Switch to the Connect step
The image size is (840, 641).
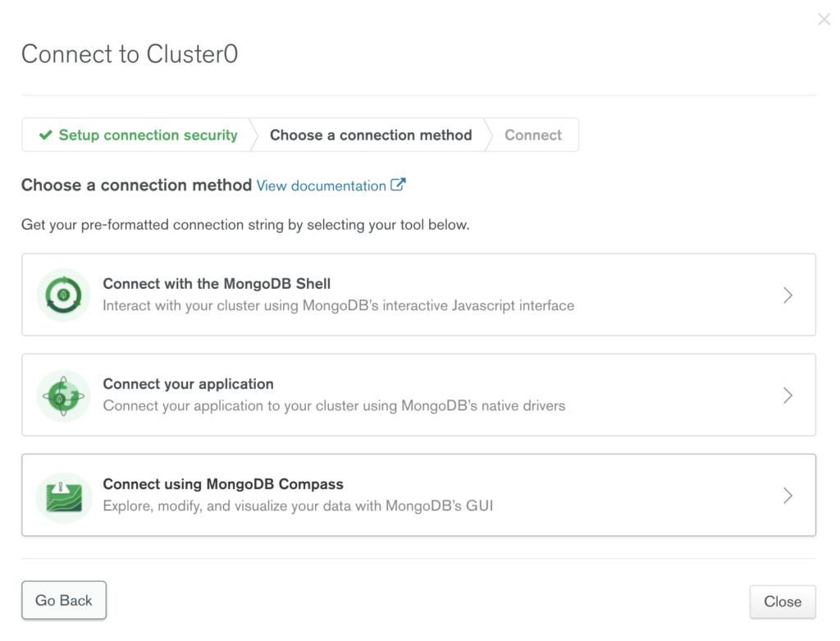click(533, 135)
